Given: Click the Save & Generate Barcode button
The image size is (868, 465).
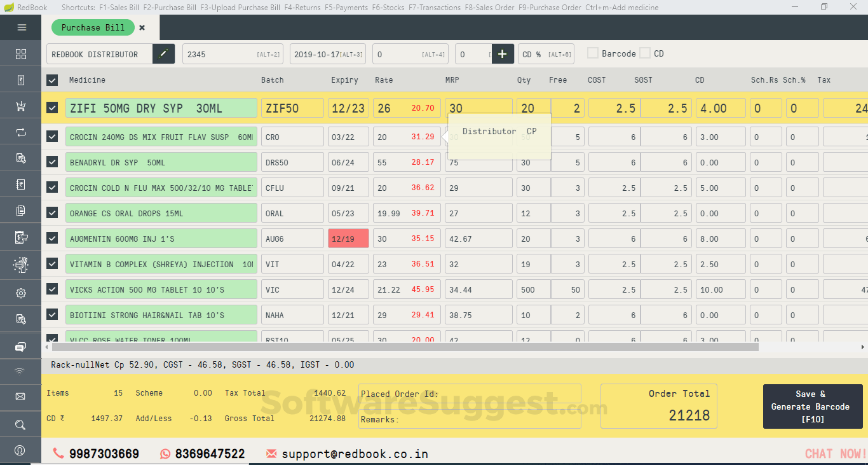Looking at the screenshot, I should 811,406.
